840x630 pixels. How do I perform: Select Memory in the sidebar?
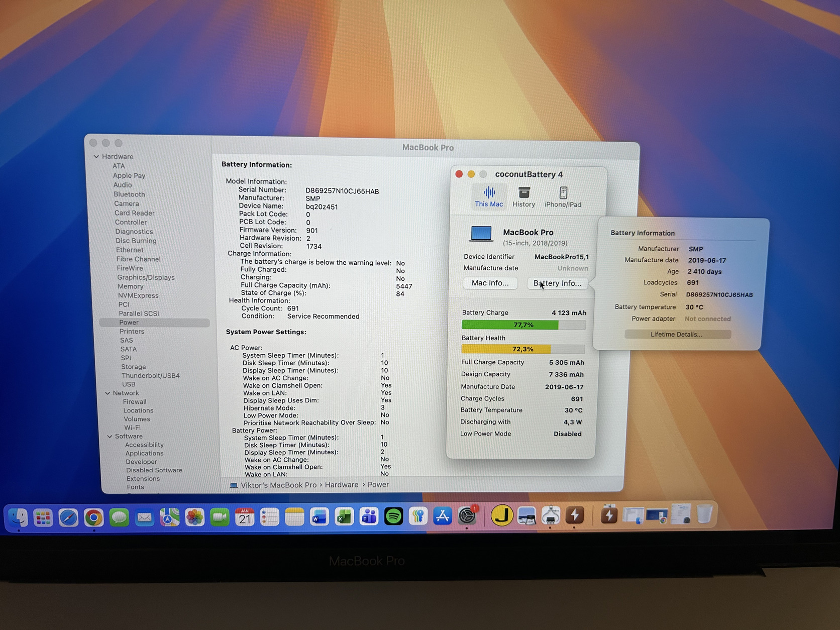(130, 286)
